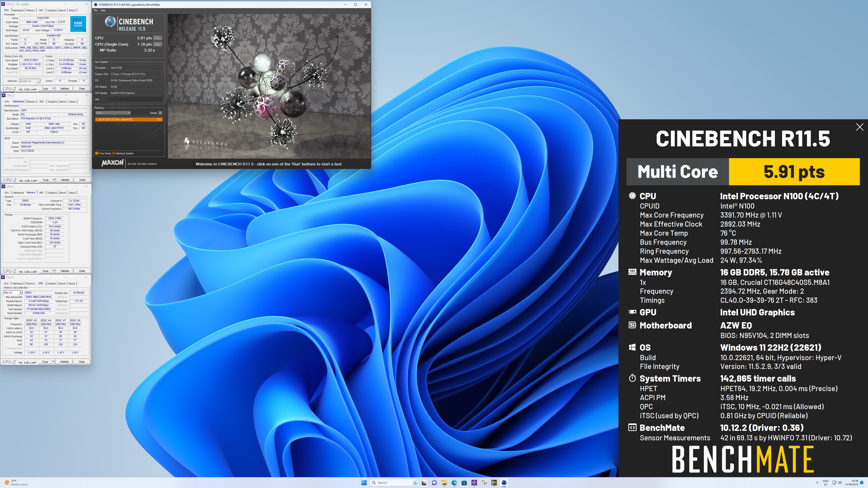Click the yellow 5.91 pts score box
The height and width of the screenshot is (488, 868).
794,172
